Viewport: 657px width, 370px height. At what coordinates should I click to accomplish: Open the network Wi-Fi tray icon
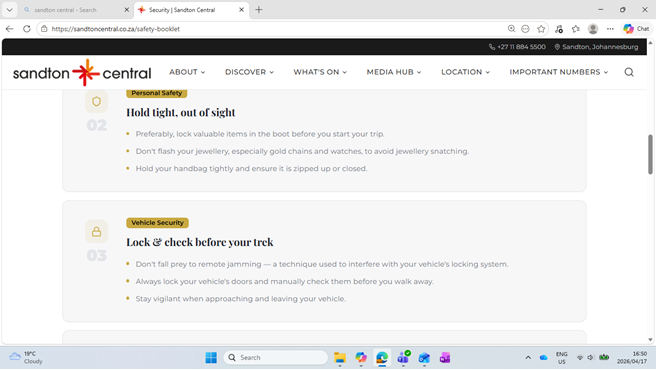(x=580, y=357)
